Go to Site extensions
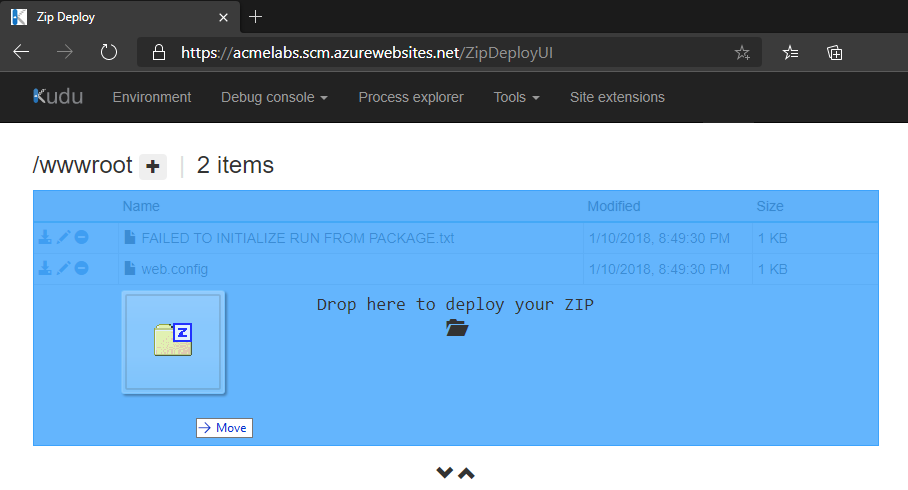The height and width of the screenshot is (490, 908). point(617,97)
